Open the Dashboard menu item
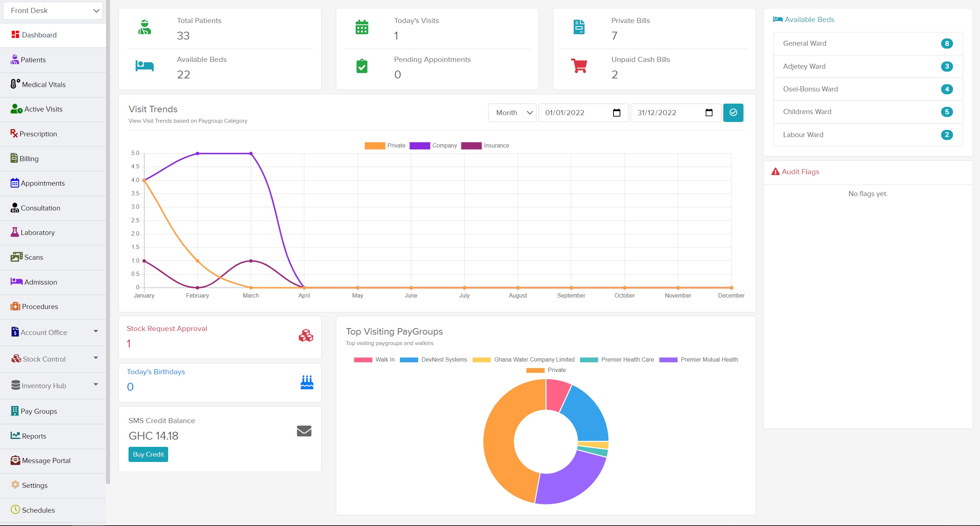This screenshot has height=526, width=980. click(x=53, y=35)
